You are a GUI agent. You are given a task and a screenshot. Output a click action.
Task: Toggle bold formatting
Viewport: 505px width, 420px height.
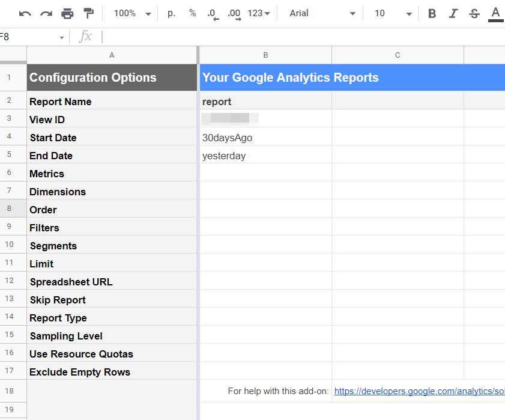432,14
